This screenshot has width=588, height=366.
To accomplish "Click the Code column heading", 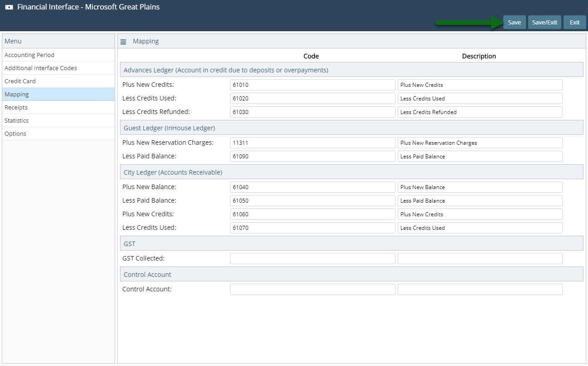I will click(x=311, y=56).
